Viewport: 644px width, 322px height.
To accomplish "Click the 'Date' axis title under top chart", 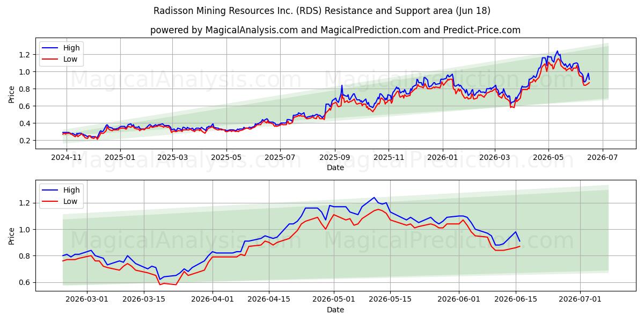I will 335,168.
